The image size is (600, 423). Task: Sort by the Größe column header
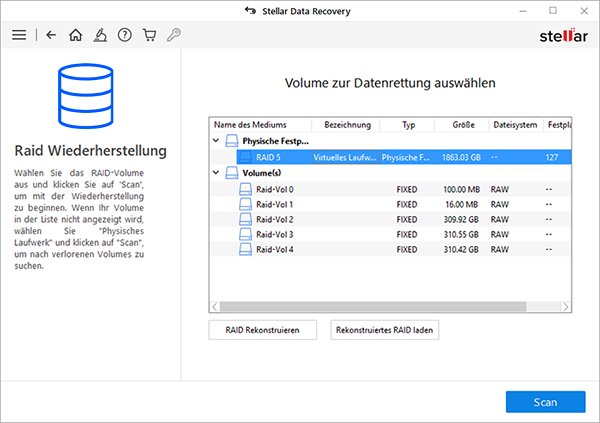(x=463, y=125)
